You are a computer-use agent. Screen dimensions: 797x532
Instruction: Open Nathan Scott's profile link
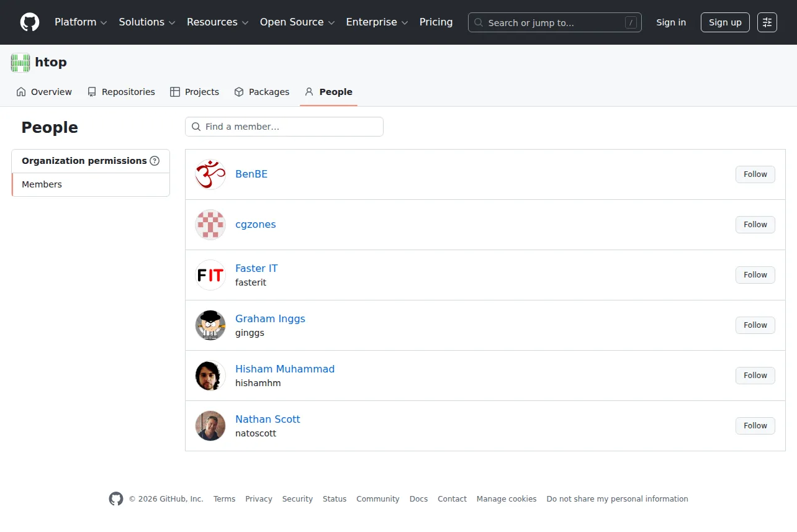coord(268,419)
